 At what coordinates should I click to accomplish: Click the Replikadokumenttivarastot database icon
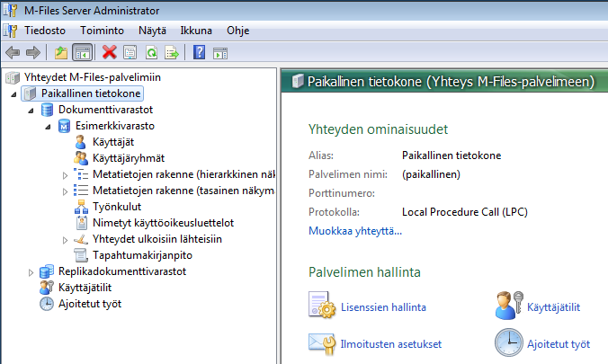pos(47,271)
